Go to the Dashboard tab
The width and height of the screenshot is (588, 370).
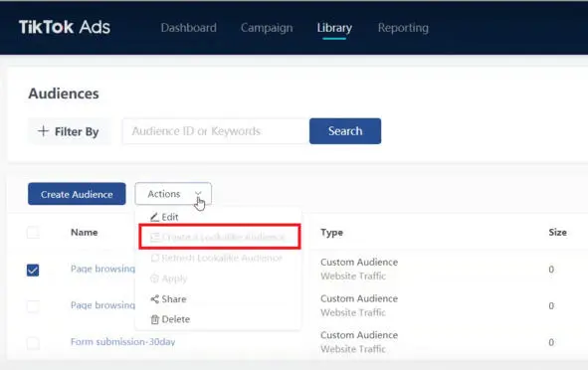tap(189, 28)
